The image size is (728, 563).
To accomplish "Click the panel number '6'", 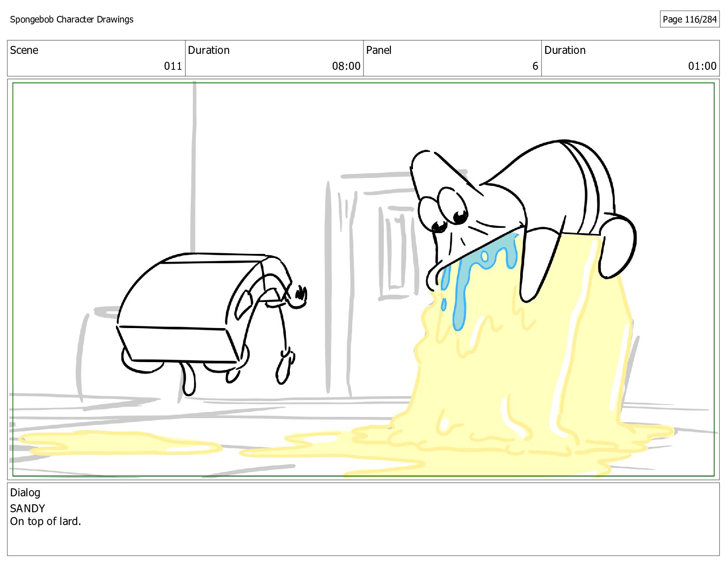I will tap(535, 66).
